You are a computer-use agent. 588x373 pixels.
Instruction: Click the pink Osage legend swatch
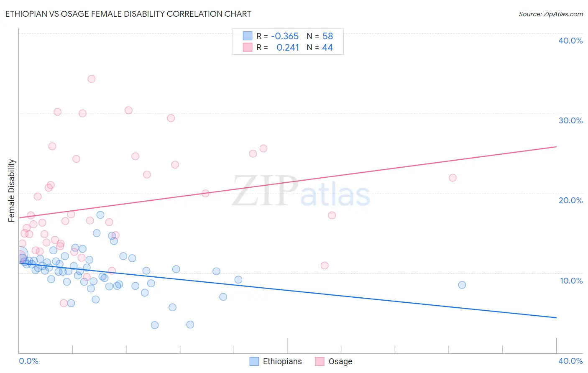click(320, 361)
